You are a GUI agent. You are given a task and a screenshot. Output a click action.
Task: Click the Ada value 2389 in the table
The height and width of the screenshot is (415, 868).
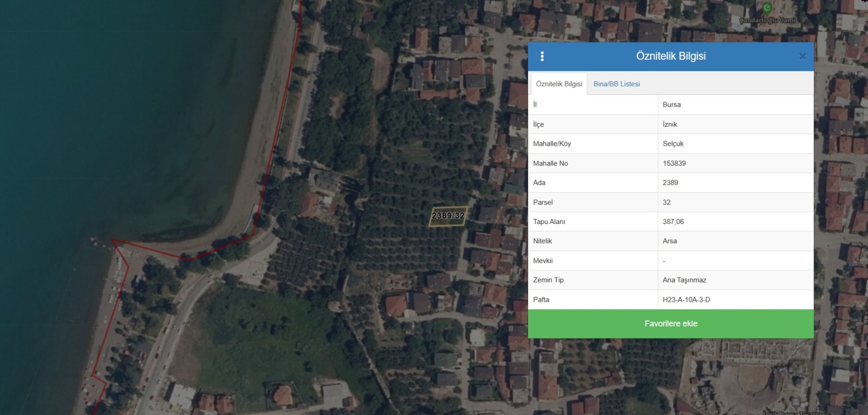[x=670, y=183]
